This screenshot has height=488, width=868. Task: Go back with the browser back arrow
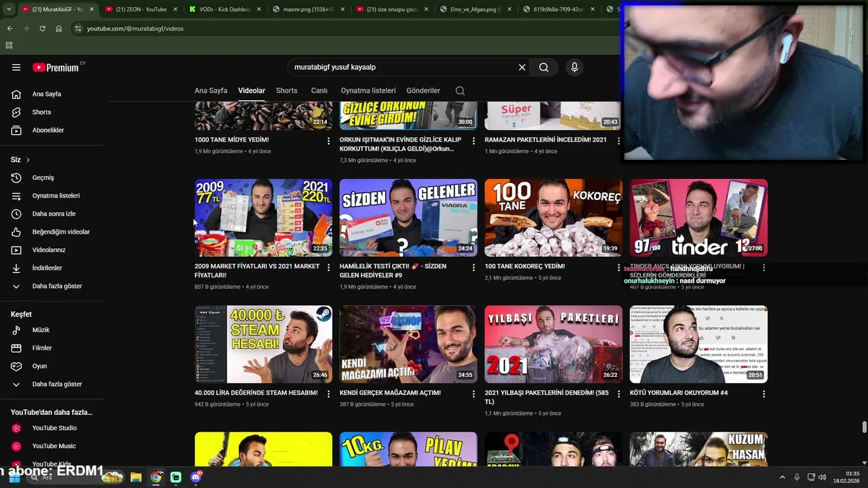[x=9, y=28]
